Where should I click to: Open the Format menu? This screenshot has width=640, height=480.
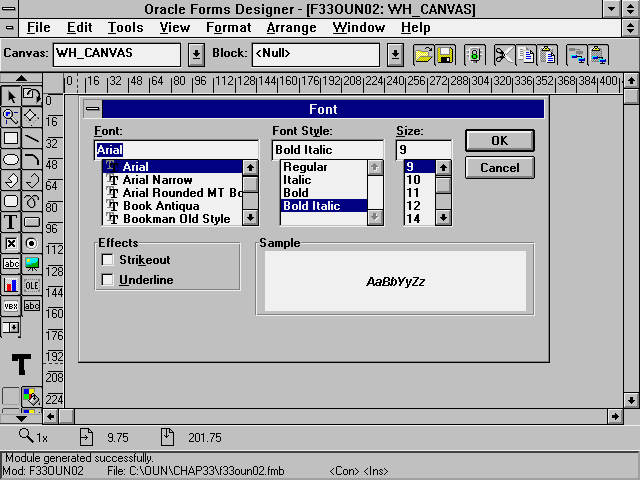(229, 27)
